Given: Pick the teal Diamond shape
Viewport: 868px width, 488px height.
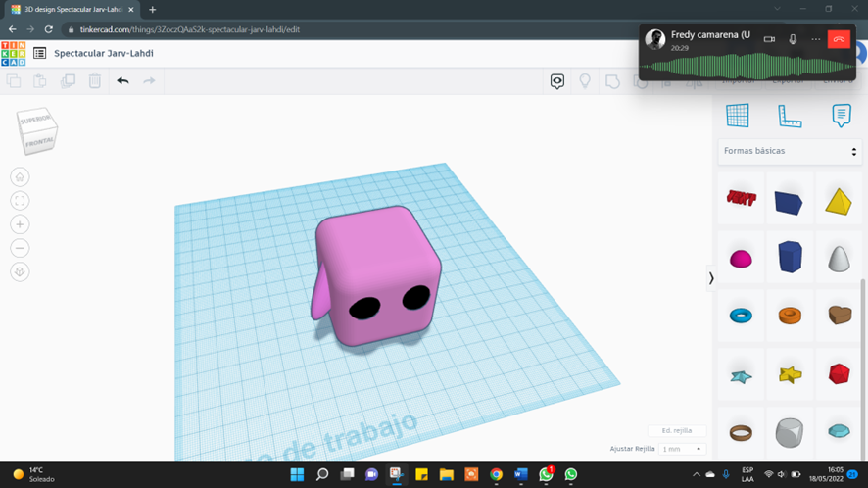Looking at the screenshot, I should click(x=840, y=431).
